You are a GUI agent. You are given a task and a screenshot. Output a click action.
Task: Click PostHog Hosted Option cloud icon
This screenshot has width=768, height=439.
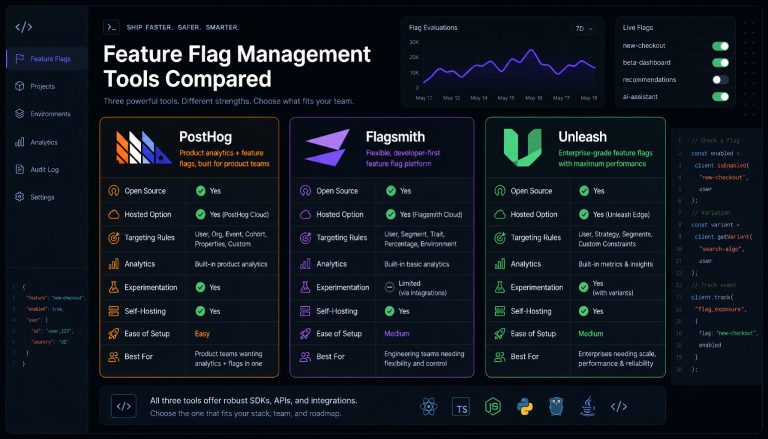(114, 214)
